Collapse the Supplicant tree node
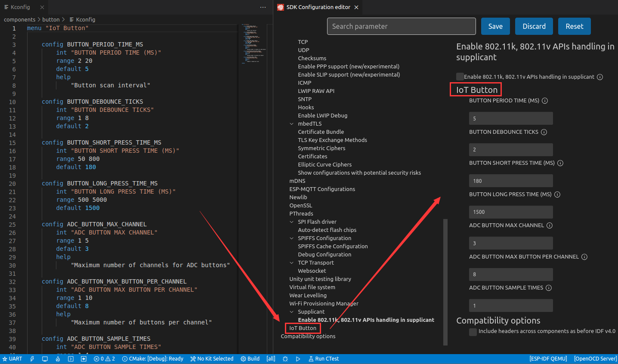618x364 pixels. point(292,312)
